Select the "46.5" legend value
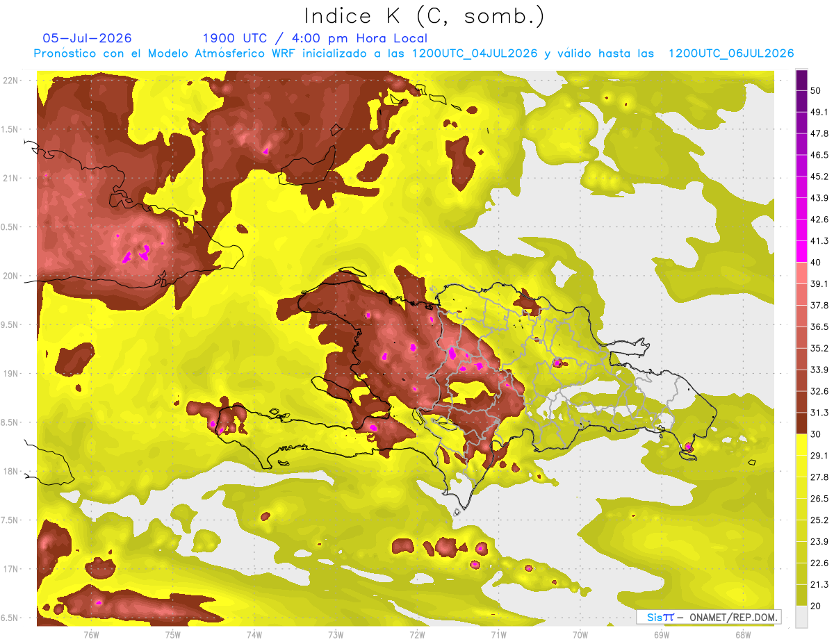This screenshot has height=644, width=834. 819,155
